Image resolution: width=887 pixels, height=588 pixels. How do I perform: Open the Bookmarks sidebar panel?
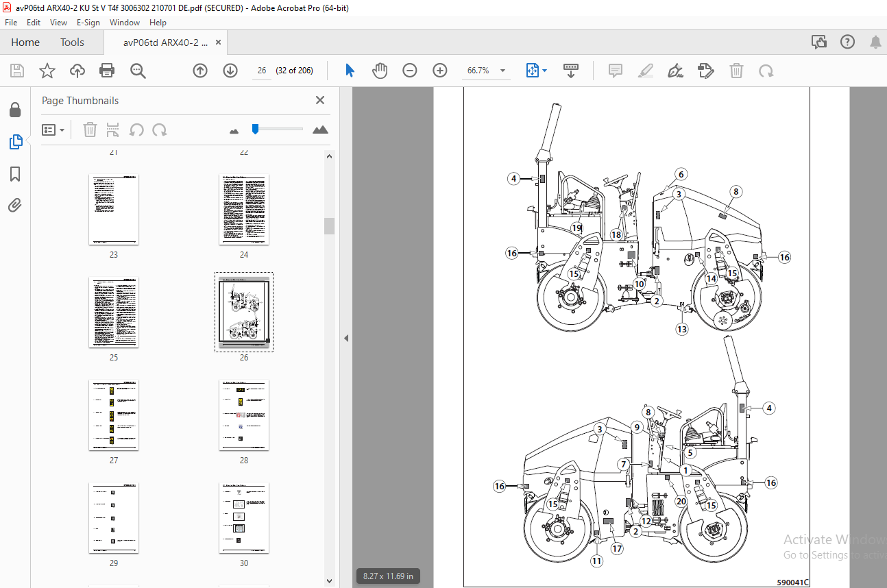15,174
